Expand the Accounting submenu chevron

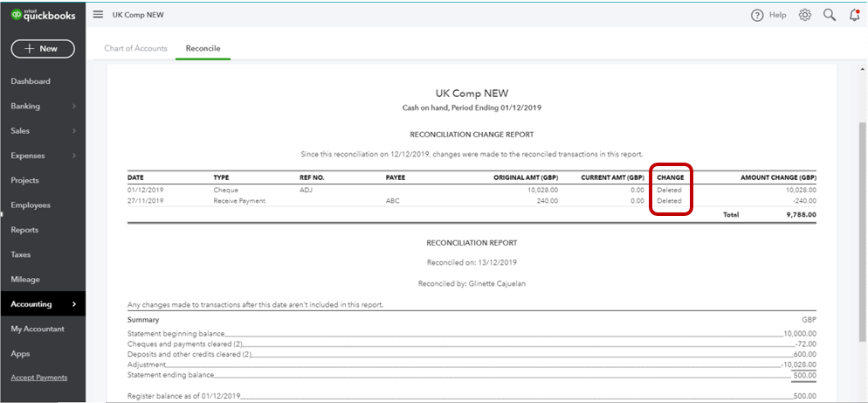tap(74, 304)
